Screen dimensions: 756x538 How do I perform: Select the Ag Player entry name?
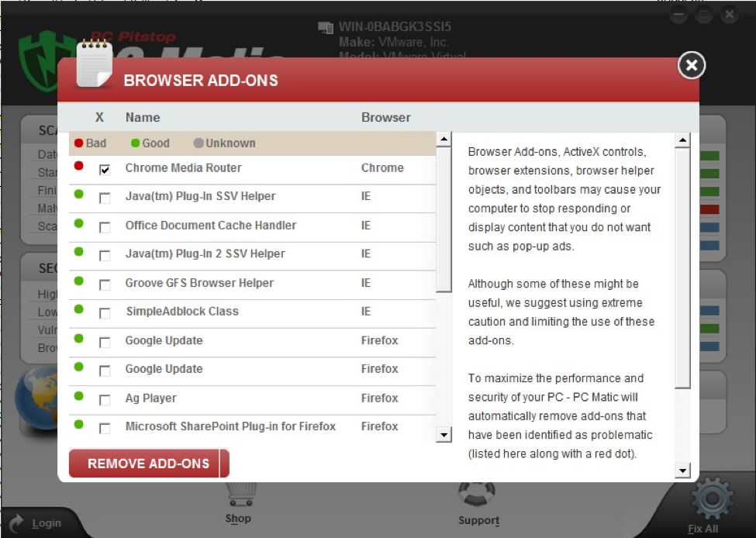[x=151, y=398]
